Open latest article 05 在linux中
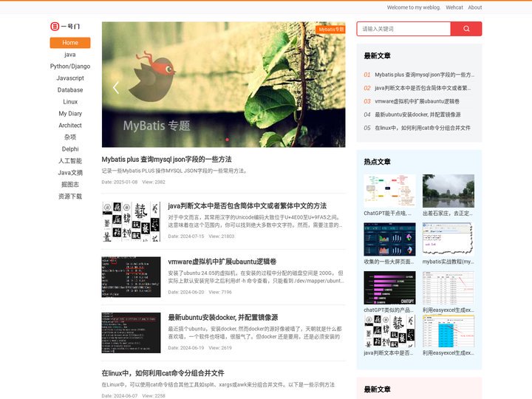Viewport: 532px width, 399px height. (423, 128)
